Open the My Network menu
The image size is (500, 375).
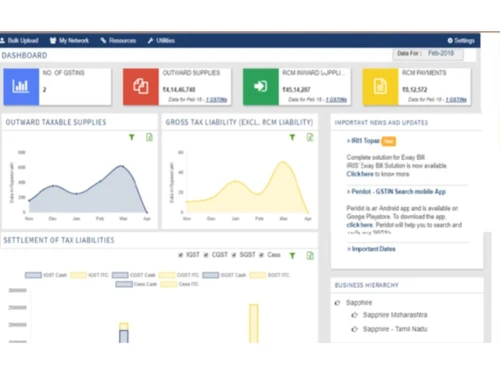pyautogui.click(x=69, y=41)
